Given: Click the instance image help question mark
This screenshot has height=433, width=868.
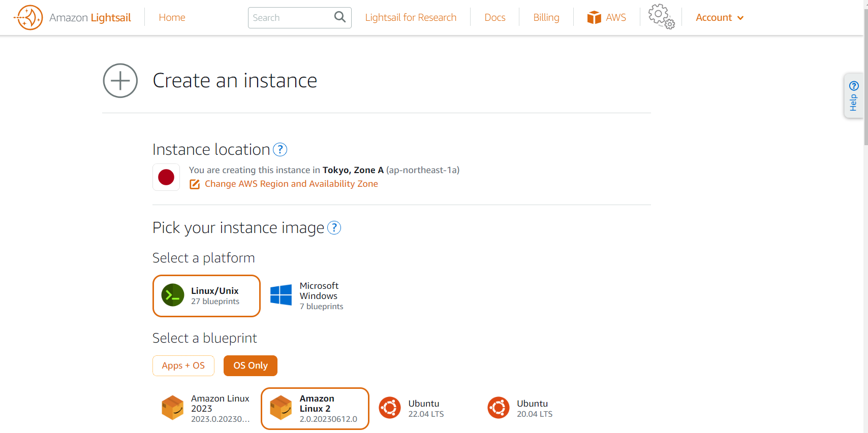Looking at the screenshot, I should pos(334,228).
